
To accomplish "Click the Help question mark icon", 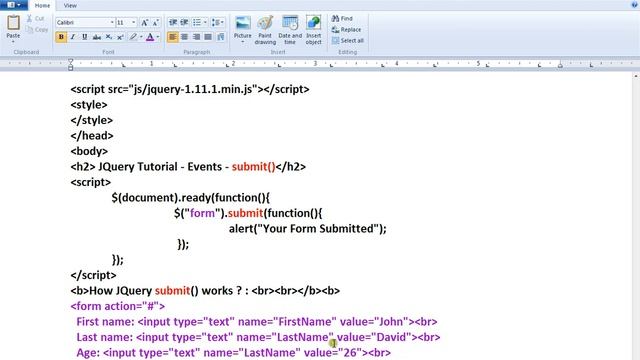I will [635, 4].
